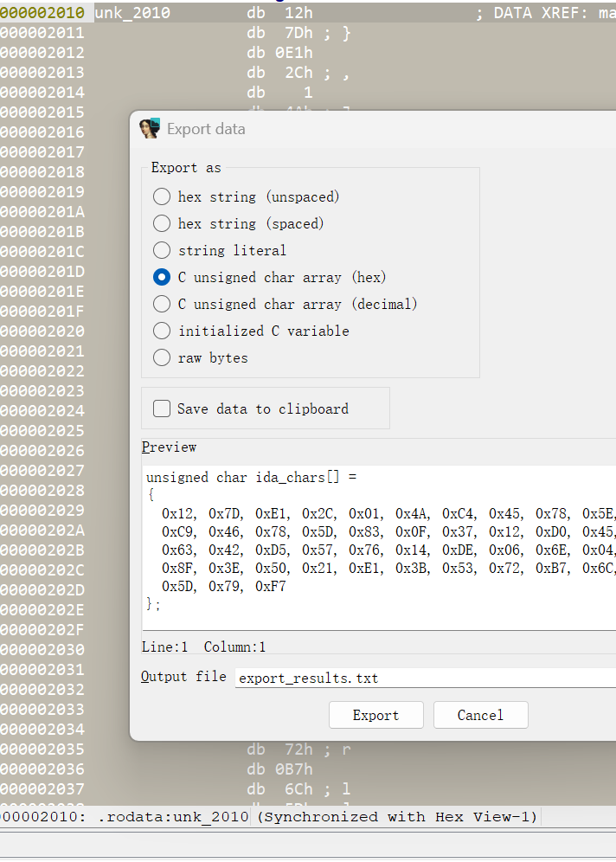
Task: Choose C unsigned char array (decimal)
Action: [x=162, y=304]
